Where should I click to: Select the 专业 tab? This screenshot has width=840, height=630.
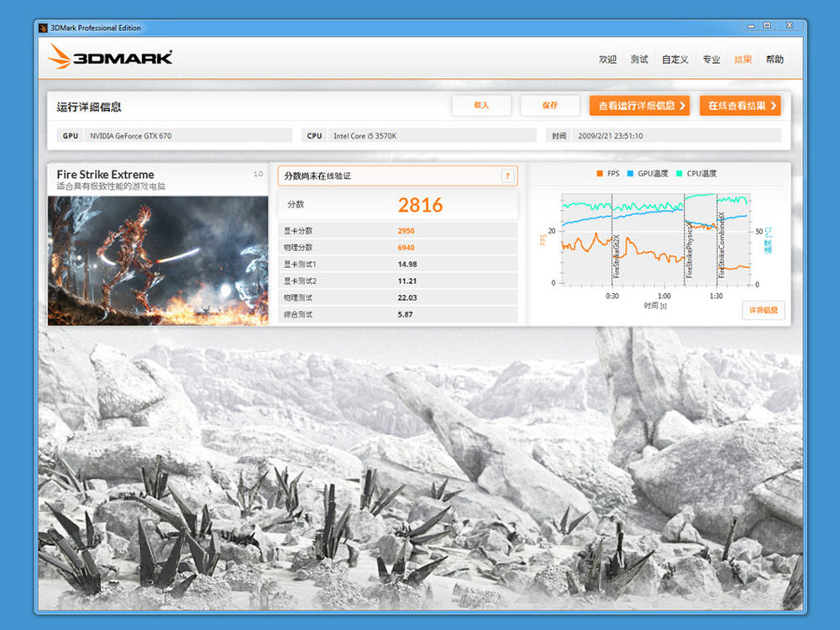[711, 60]
